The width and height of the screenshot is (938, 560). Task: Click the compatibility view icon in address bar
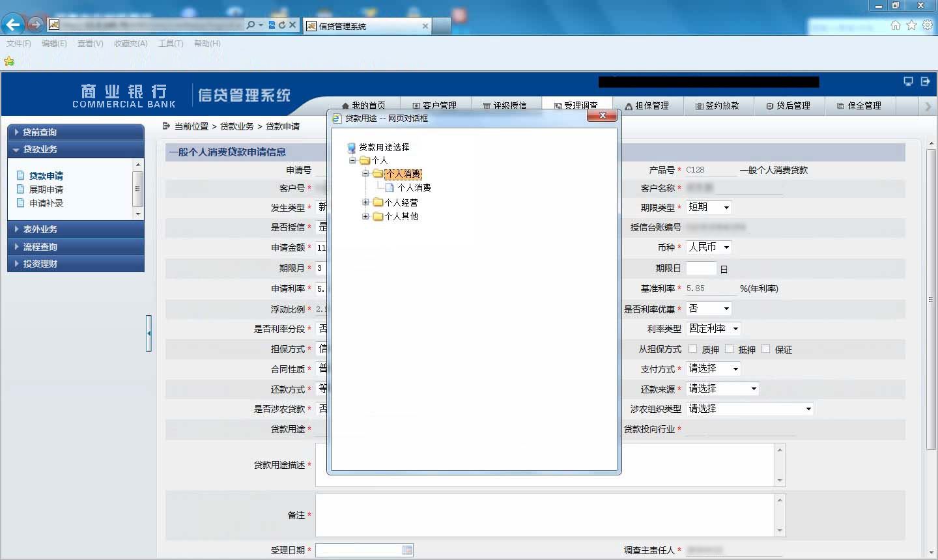(272, 25)
